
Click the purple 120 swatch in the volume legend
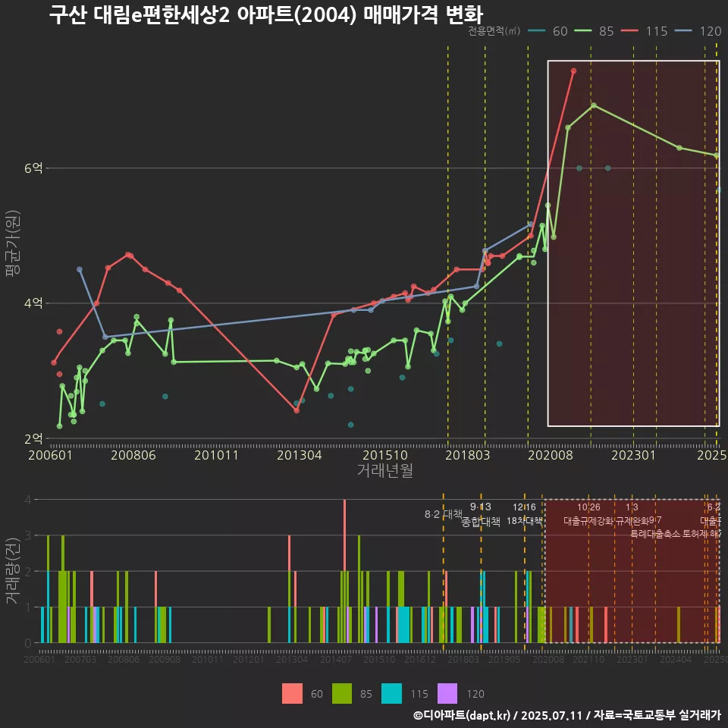click(447, 694)
